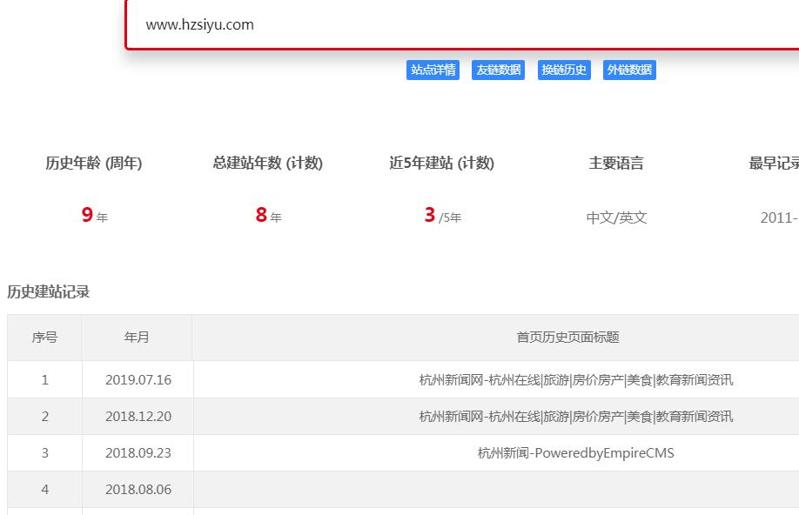
Task: Open the 2019.07.16 record page title
Action: tap(575, 380)
